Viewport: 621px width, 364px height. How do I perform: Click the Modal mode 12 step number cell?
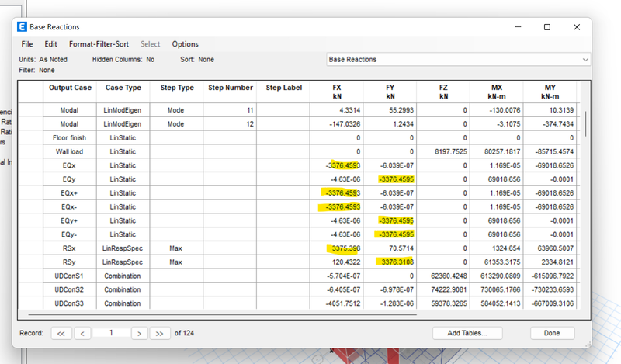click(230, 124)
